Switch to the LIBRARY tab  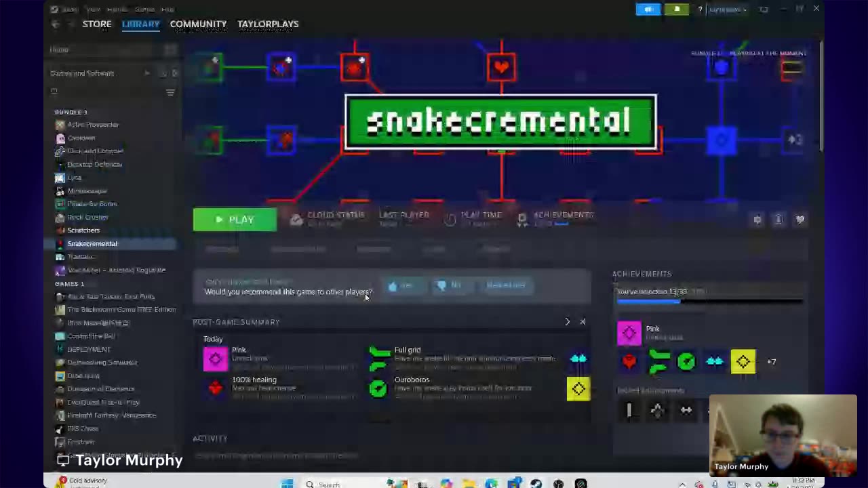click(x=141, y=24)
